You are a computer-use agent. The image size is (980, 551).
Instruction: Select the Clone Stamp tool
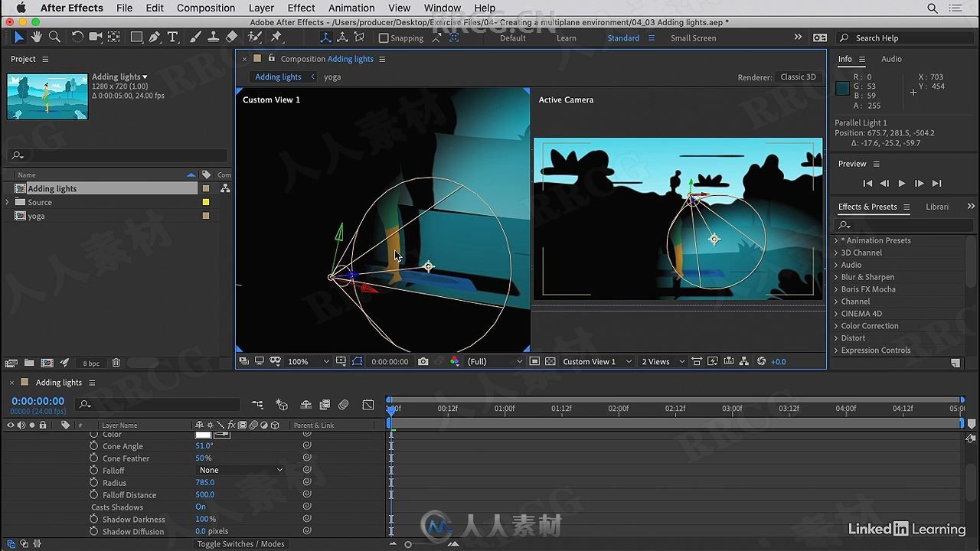214,37
